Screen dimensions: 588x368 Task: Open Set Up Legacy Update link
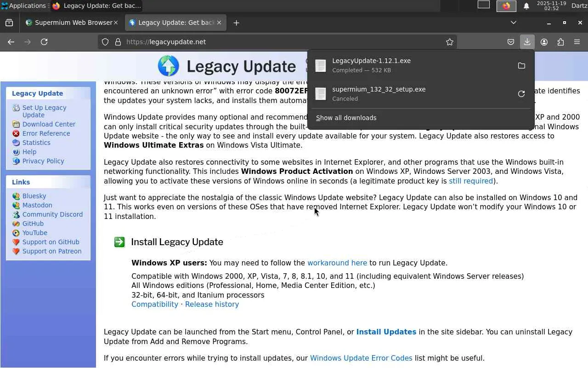pyautogui.click(x=45, y=111)
